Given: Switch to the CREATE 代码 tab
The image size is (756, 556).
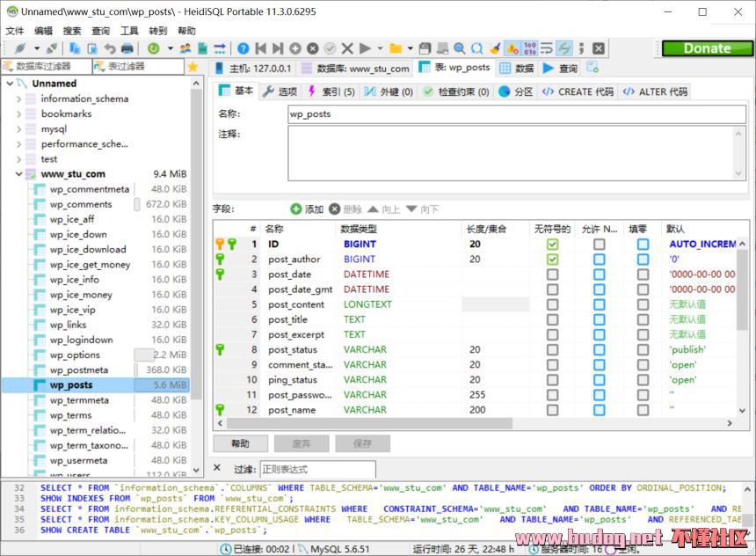Looking at the screenshot, I should (x=578, y=91).
